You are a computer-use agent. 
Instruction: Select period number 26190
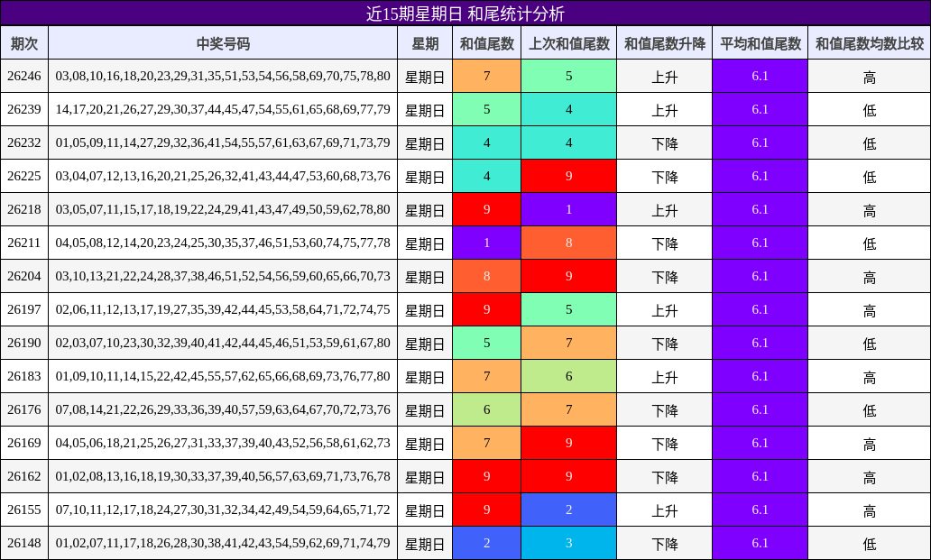[x=24, y=343]
